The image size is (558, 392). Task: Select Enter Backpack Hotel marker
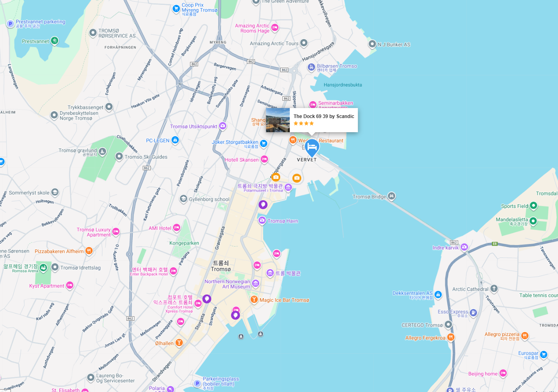pos(173,271)
